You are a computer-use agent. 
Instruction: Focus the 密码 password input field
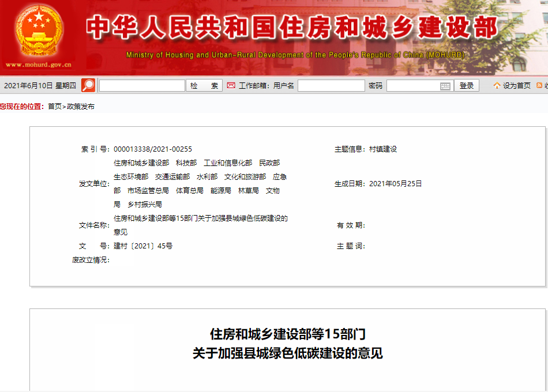[x=420, y=85]
